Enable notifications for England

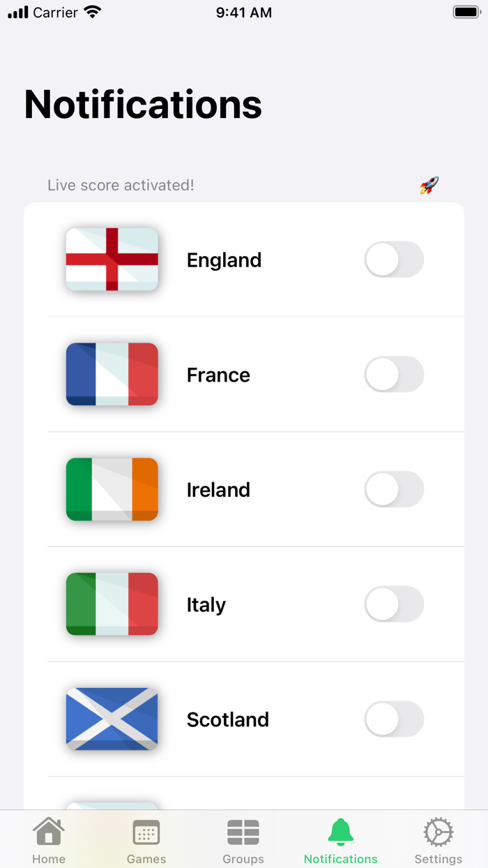(x=394, y=259)
